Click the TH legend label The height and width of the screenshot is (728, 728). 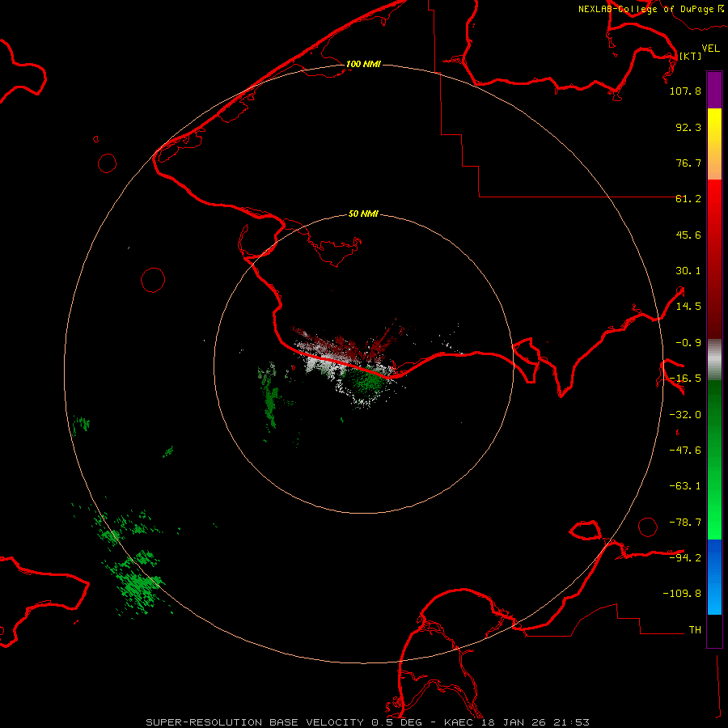tap(695, 630)
